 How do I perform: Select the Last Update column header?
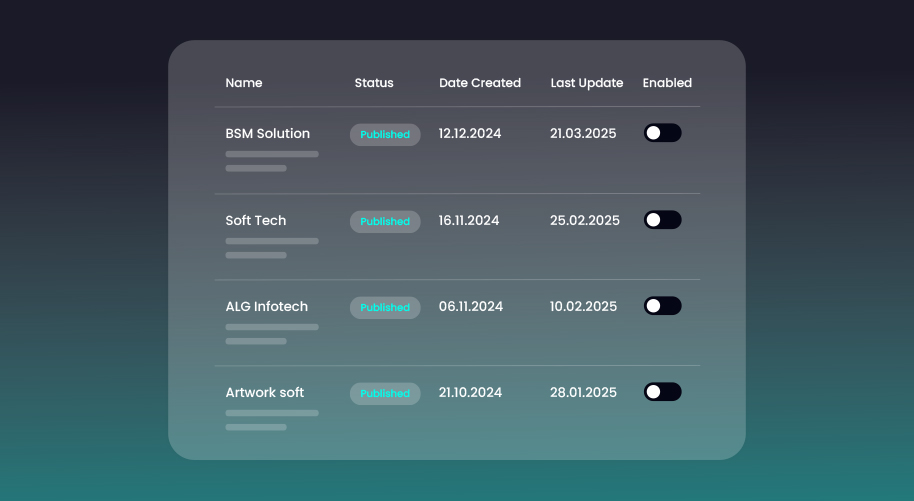[x=587, y=83]
